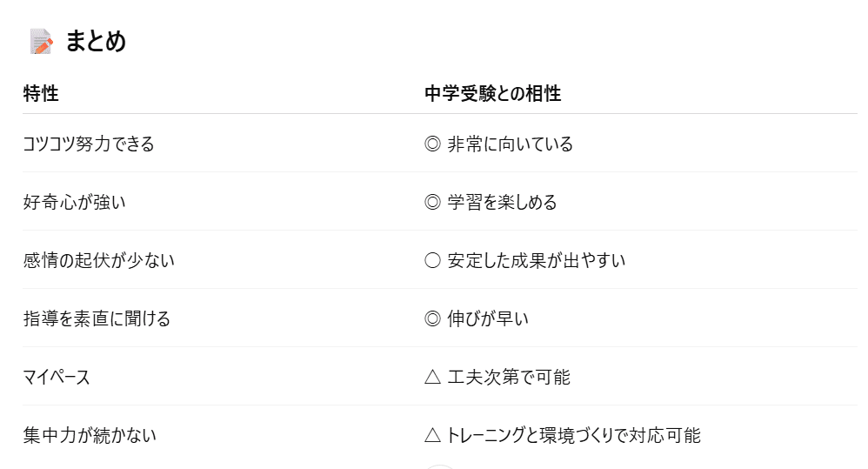Click the 指導を素直に聞ける row label
This screenshot has width=868, height=469.
click(97, 318)
